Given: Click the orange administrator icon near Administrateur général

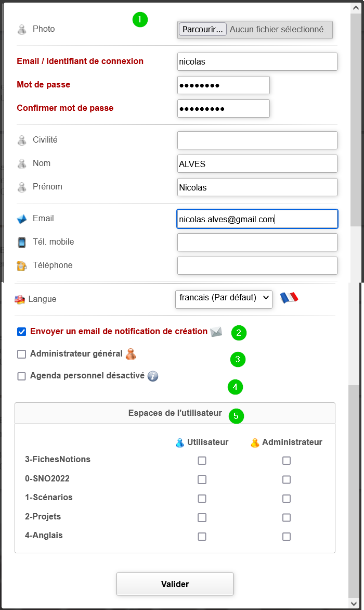Looking at the screenshot, I should click(x=131, y=354).
